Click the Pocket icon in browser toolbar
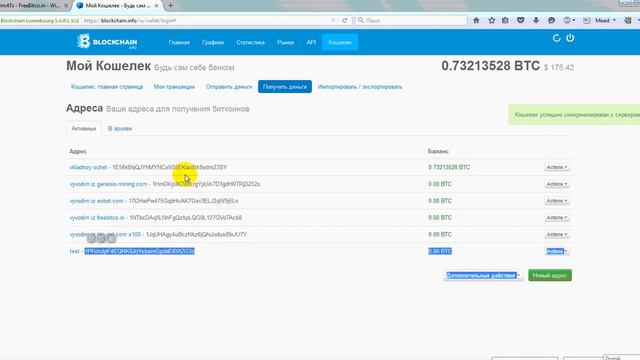The height and width of the screenshot is (360, 640). [520, 20]
